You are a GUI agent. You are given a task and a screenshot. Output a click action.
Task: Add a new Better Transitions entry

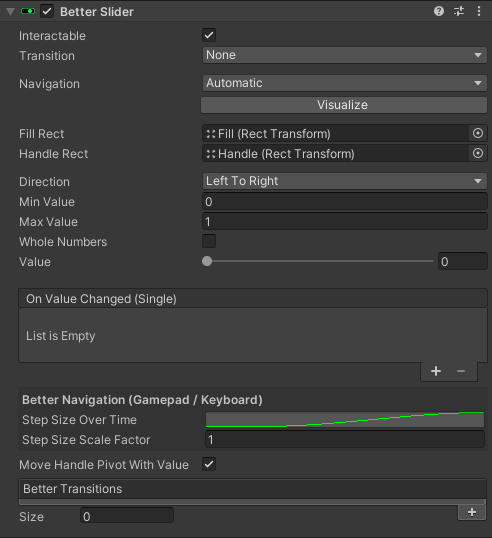tap(472, 512)
